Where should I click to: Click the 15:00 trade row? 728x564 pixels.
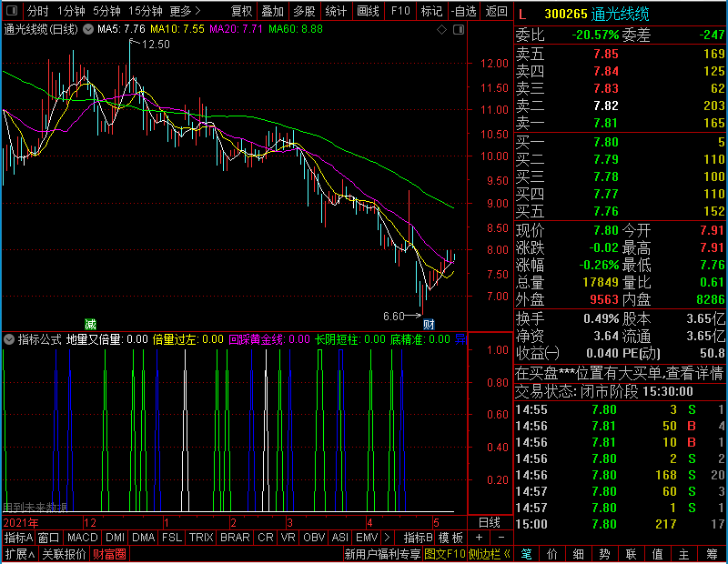[621, 525]
